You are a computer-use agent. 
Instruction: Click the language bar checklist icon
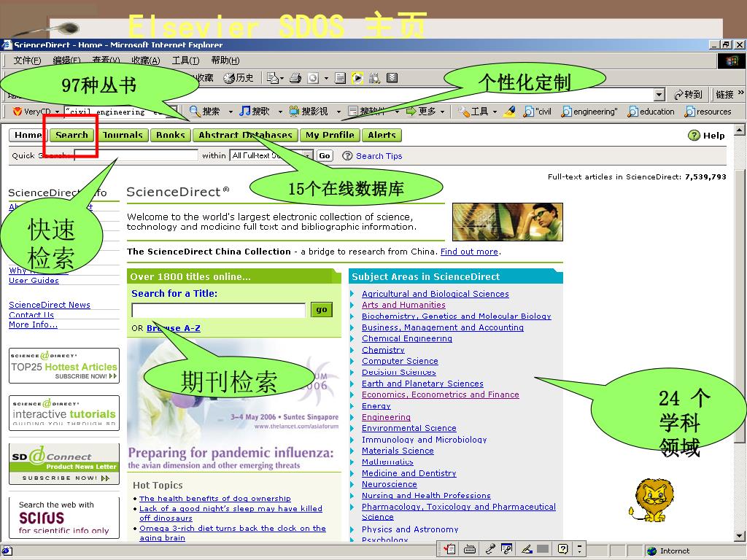(x=449, y=548)
